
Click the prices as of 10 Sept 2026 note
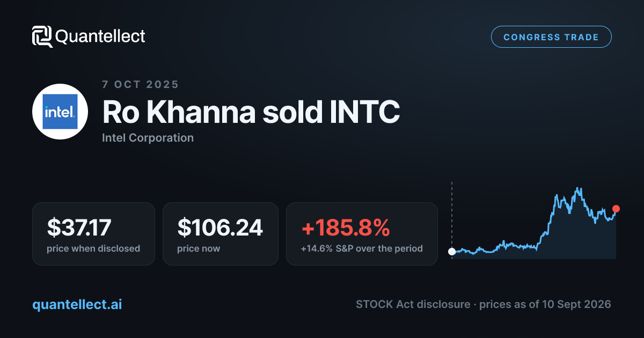pyautogui.click(x=545, y=304)
